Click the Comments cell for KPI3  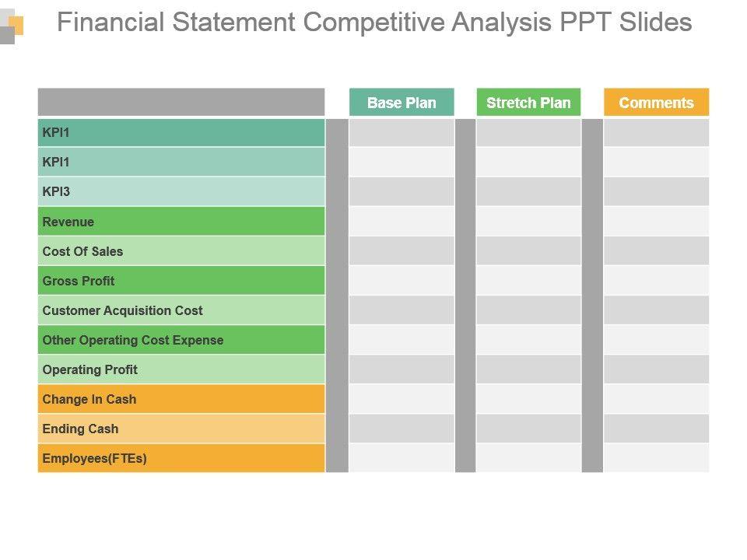coord(656,191)
